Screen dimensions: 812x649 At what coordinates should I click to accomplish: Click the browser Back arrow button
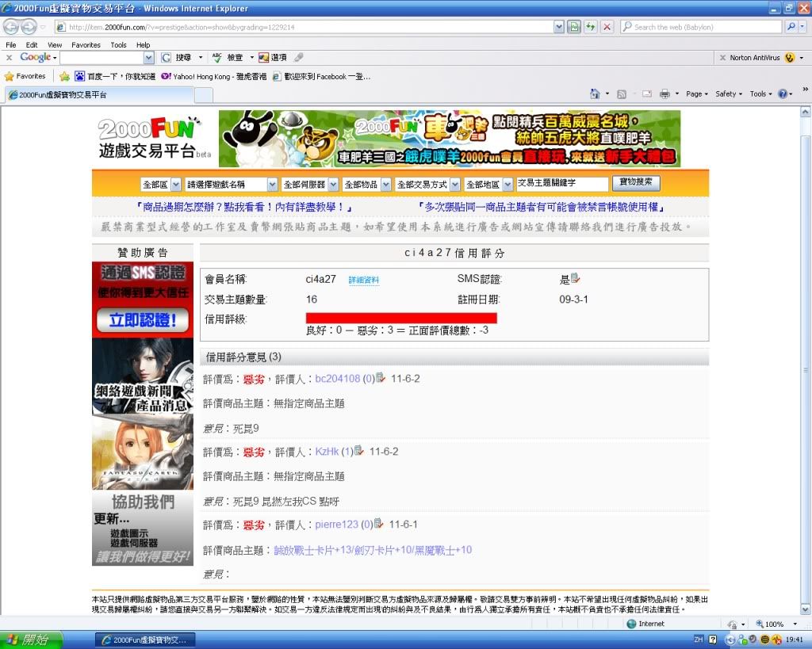13,27
